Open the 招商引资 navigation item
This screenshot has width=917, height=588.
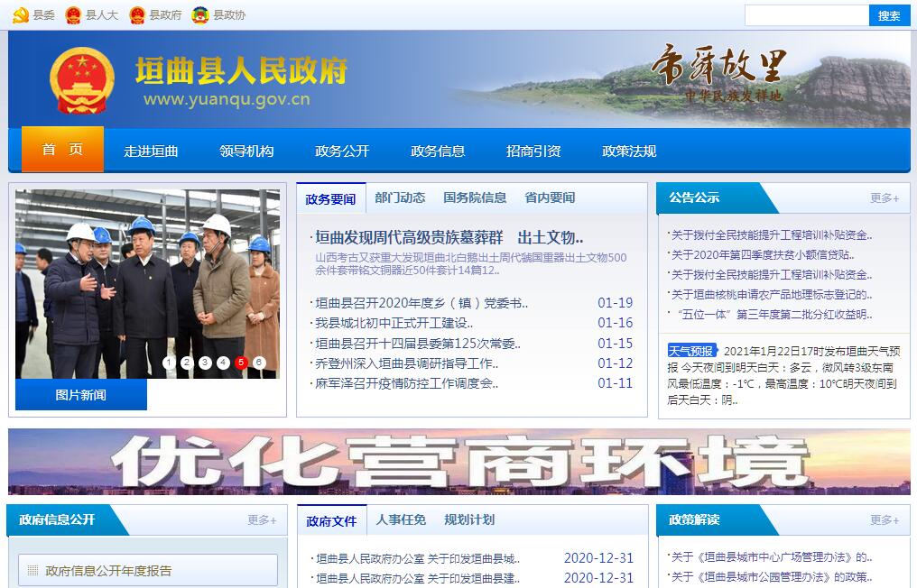(x=533, y=151)
